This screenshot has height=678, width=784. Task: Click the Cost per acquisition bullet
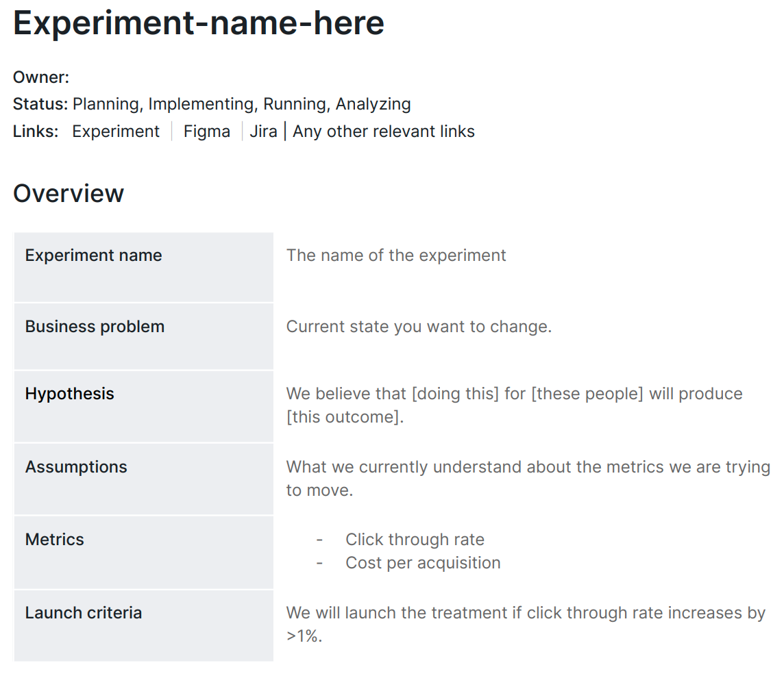[x=423, y=563]
